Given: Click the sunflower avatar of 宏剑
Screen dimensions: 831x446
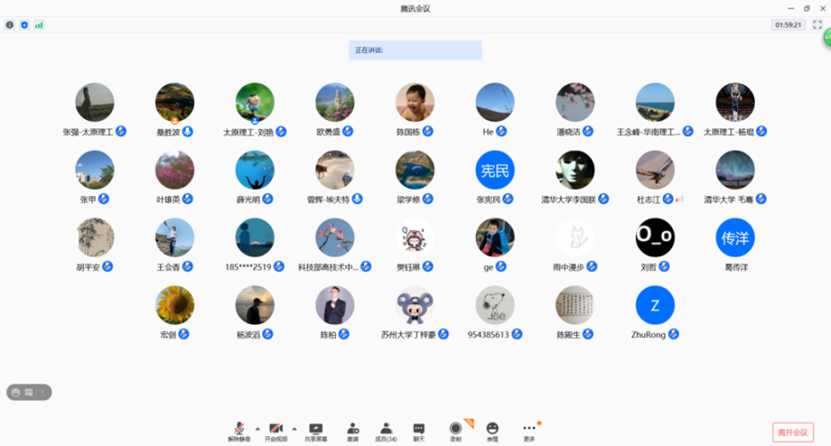Looking at the screenshot, I should coord(175,306).
